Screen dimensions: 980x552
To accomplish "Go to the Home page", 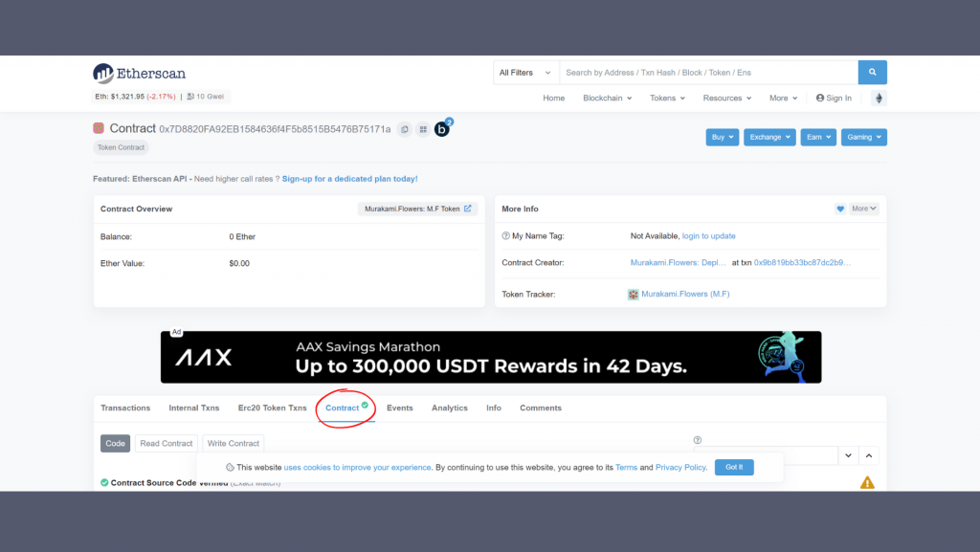I will click(553, 98).
